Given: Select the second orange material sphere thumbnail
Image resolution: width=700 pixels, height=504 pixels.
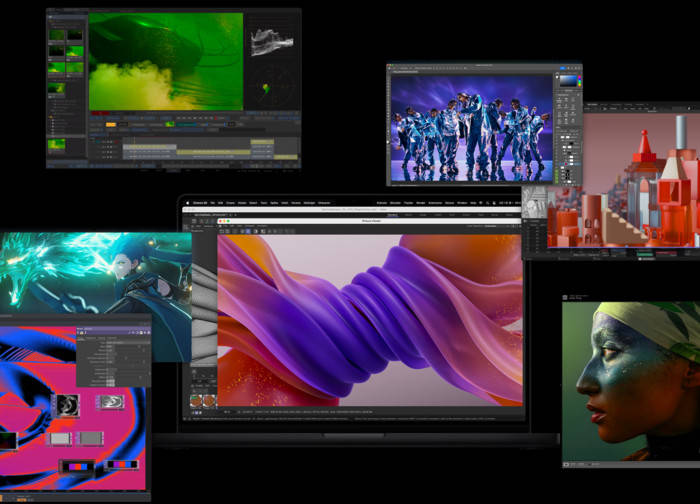Looking at the screenshot, I should [x=209, y=400].
